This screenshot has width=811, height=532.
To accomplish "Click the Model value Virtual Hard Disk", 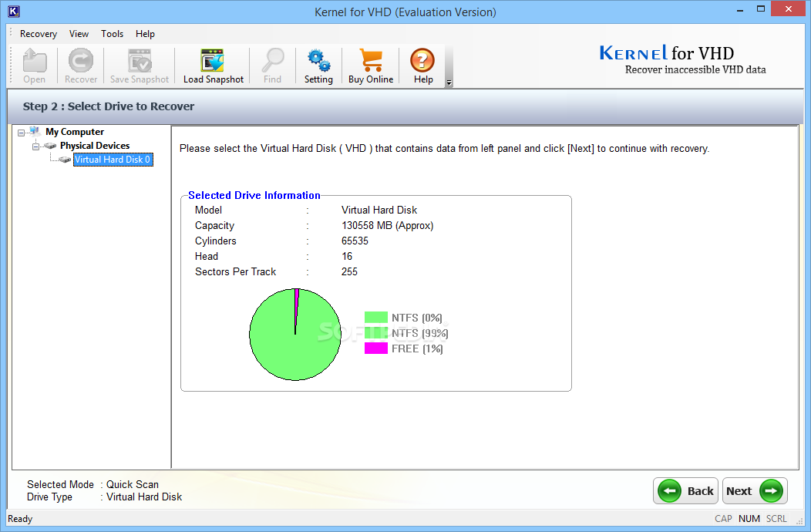I will [x=379, y=210].
